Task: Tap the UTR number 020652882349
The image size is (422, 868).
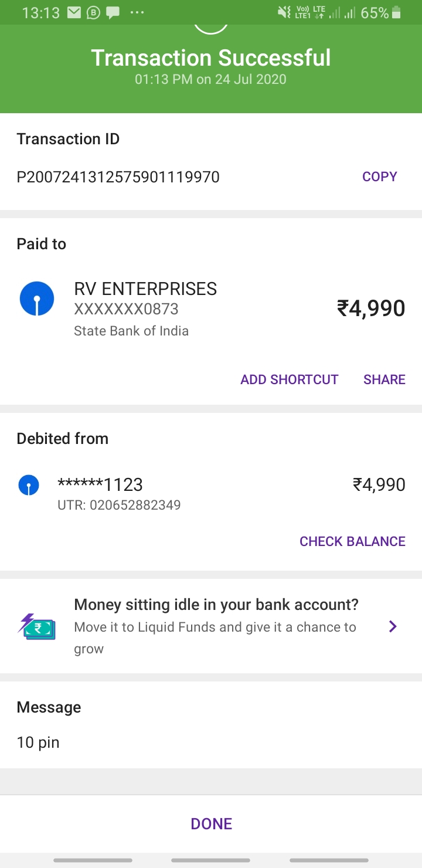Action: (119, 504)
